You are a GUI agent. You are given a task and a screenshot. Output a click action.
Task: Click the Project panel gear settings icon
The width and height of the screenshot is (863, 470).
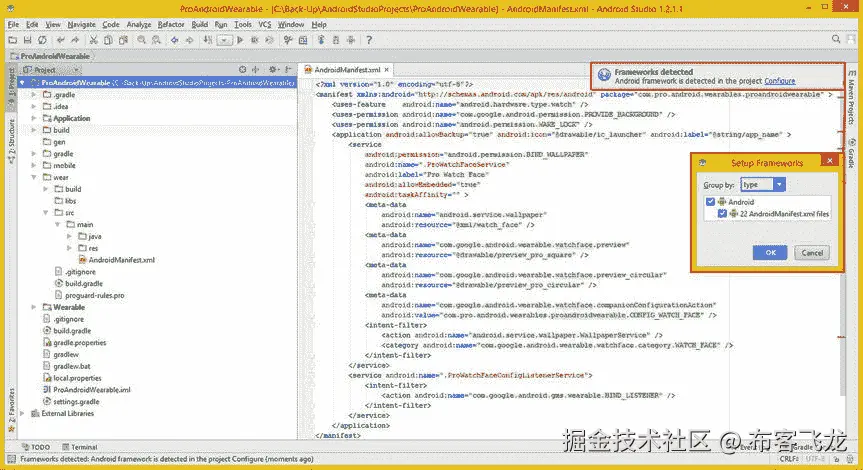(272, 70)
